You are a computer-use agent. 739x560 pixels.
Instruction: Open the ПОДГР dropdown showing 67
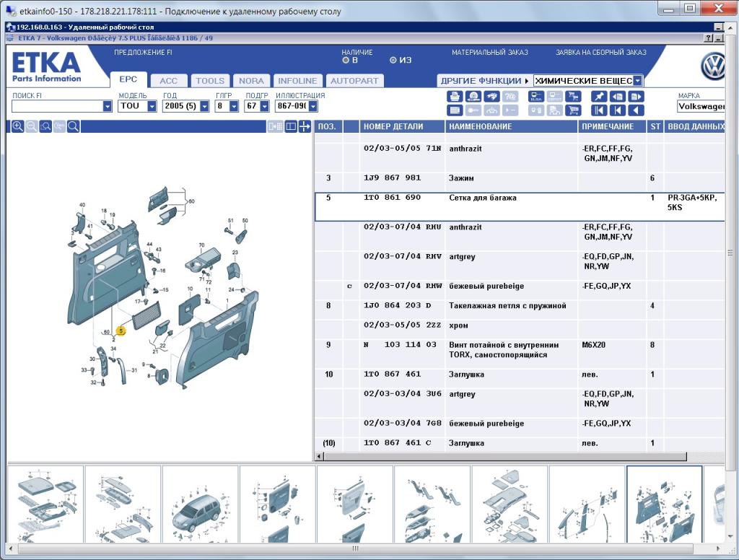(x=264, y=107)
